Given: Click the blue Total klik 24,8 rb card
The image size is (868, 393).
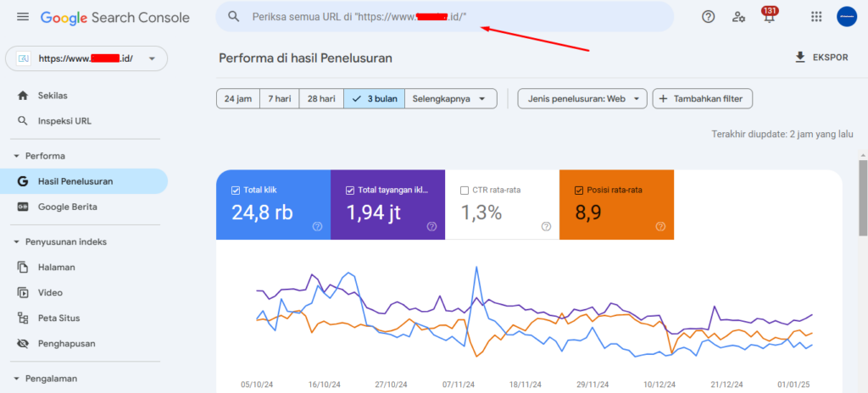Looking at the screenshot, I should 274,205.
